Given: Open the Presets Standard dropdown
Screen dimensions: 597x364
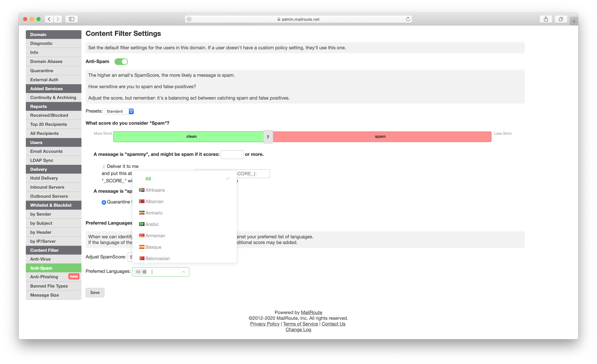Looking at the screenshot, I should tap(119, 111).
